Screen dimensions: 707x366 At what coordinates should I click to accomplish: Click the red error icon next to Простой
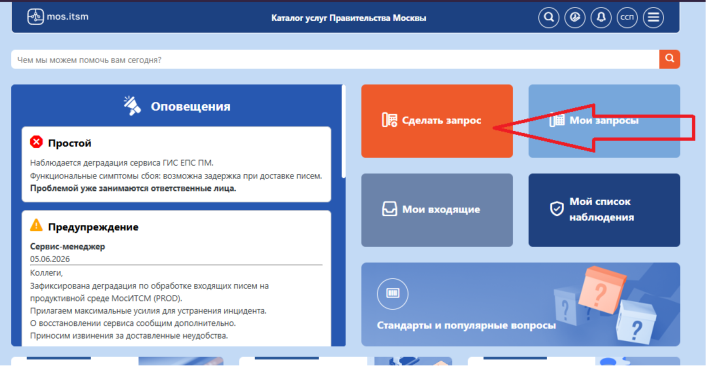(36, 142)
